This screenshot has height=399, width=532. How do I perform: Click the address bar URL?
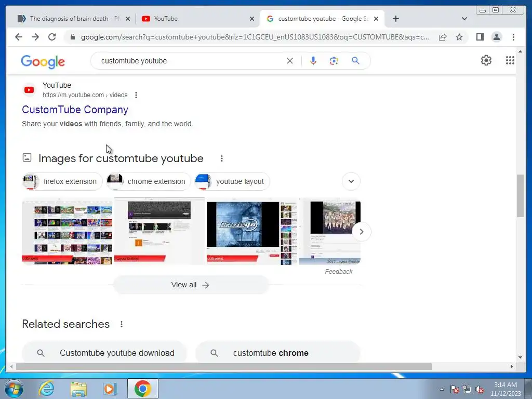255,37
